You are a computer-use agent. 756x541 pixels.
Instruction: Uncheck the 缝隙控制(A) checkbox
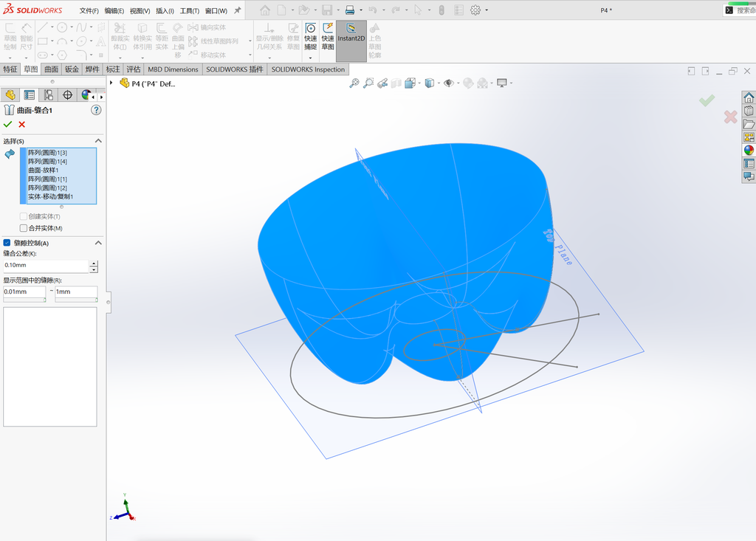tap(7, 243)
